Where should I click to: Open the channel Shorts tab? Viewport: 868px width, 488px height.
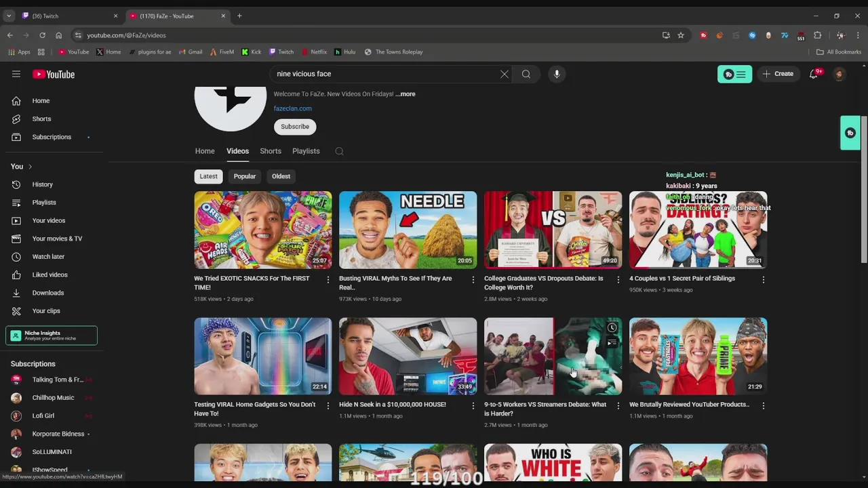271,151
